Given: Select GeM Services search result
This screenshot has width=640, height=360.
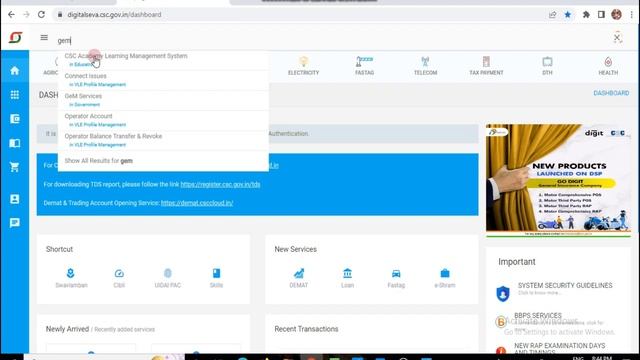Looking at the screenshot, I should [163, 100].
